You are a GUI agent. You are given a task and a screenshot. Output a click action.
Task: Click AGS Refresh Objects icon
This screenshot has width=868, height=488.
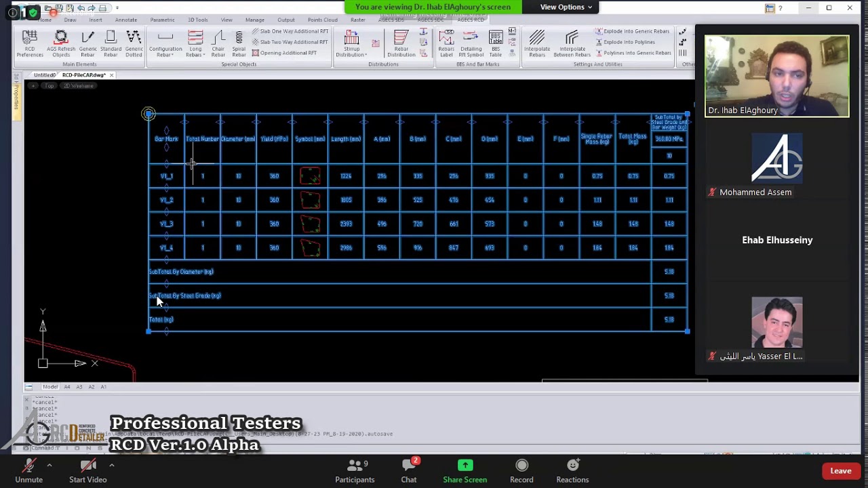click(61, 44)
